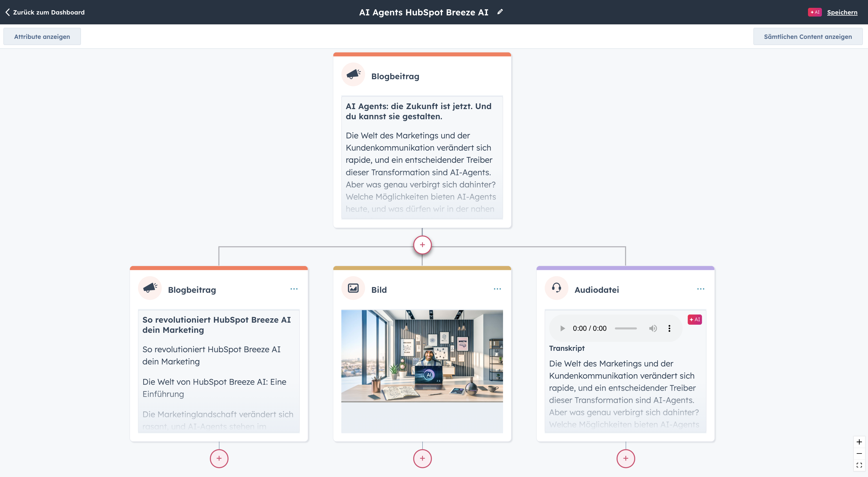Go back to dashboard via Zurück zum Dashboard
The height and width of the screenshot is (477, 868).
[x=45, y=12]
